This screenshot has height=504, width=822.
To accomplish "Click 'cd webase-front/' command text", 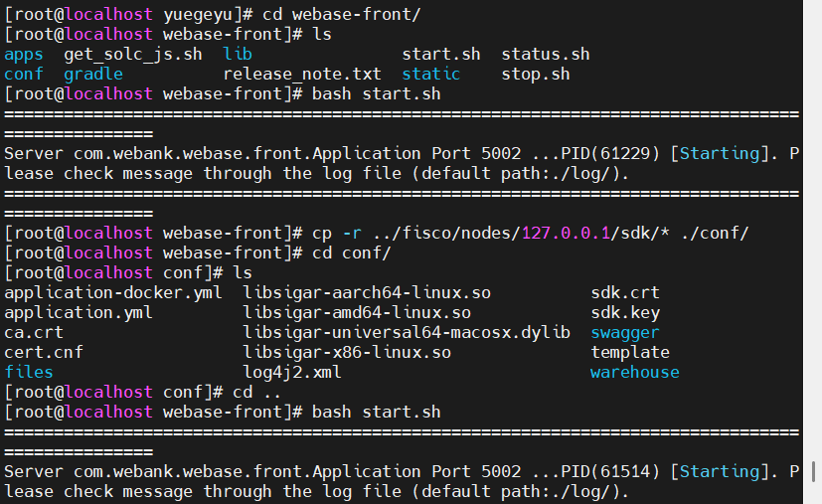I will [342, 15].
